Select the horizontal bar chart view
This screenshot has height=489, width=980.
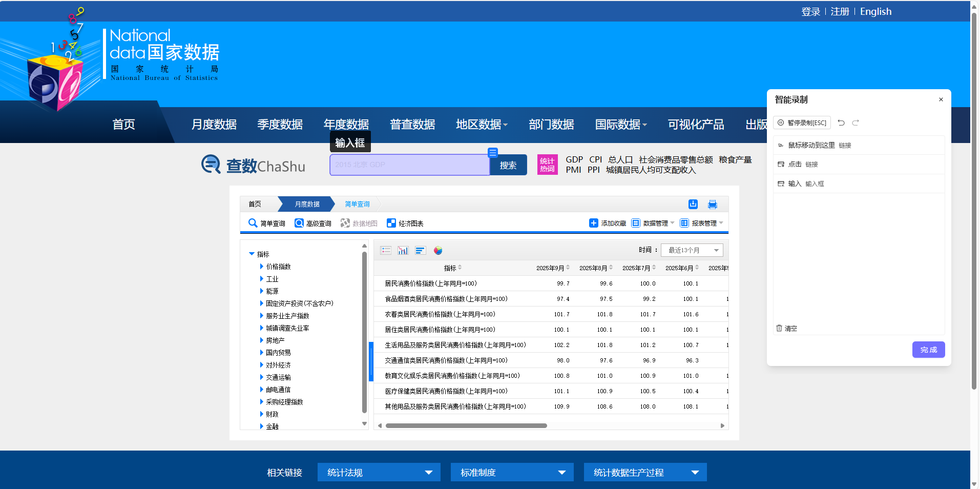(420, 250)
